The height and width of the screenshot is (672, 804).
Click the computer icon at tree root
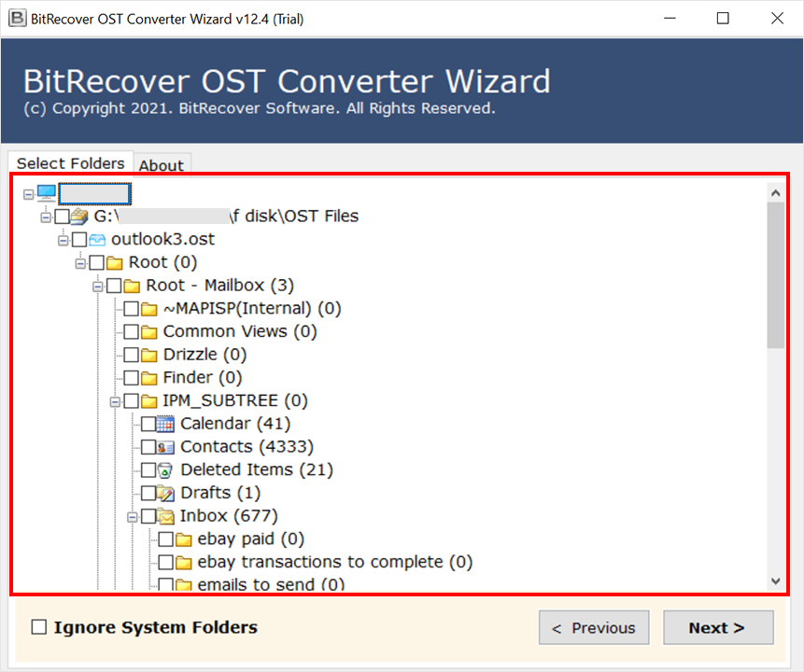pyautogui.click(x=47, y=193)
